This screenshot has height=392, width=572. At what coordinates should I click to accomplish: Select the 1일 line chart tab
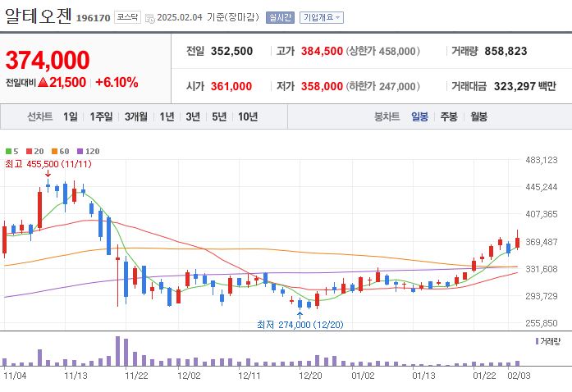(71, 116)
